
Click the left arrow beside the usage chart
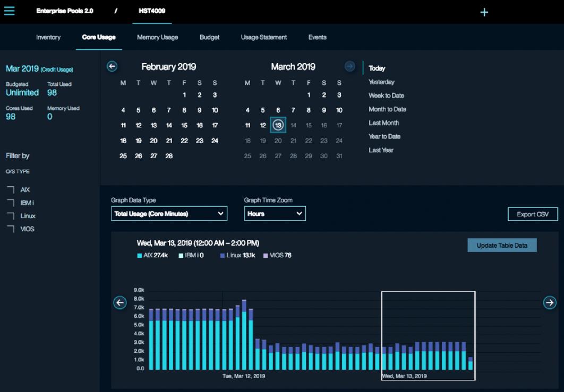[x=120, y=303]
